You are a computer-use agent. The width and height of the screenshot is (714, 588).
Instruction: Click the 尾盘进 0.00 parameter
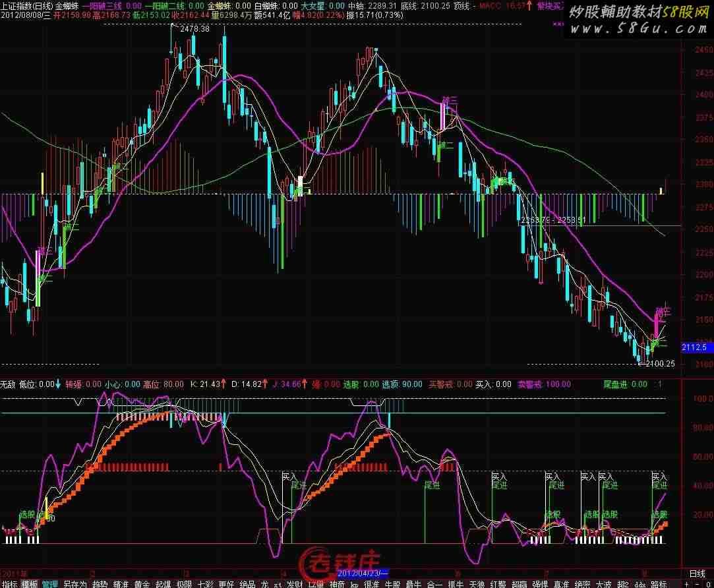pos(625,384)
